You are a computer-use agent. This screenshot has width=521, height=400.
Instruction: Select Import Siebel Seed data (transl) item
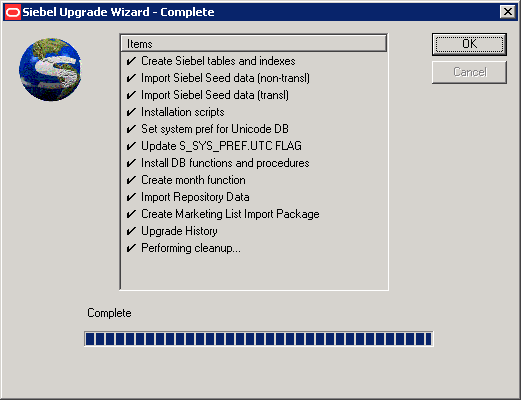coord(215,95)
